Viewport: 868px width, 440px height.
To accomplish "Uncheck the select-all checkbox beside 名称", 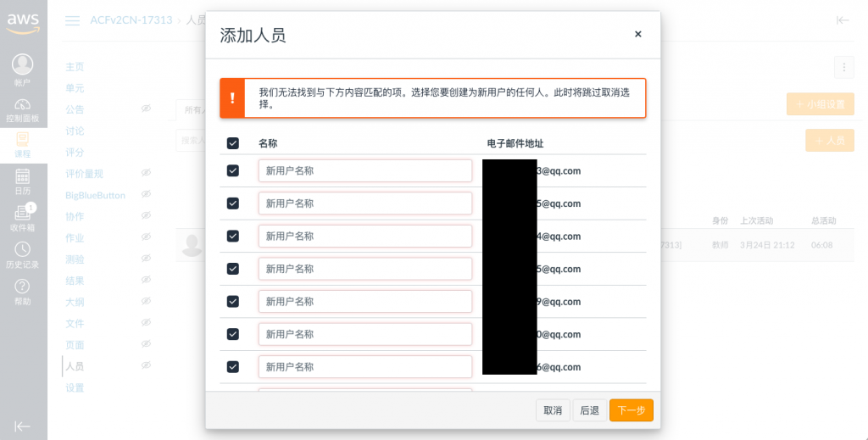I will [233, 143].
